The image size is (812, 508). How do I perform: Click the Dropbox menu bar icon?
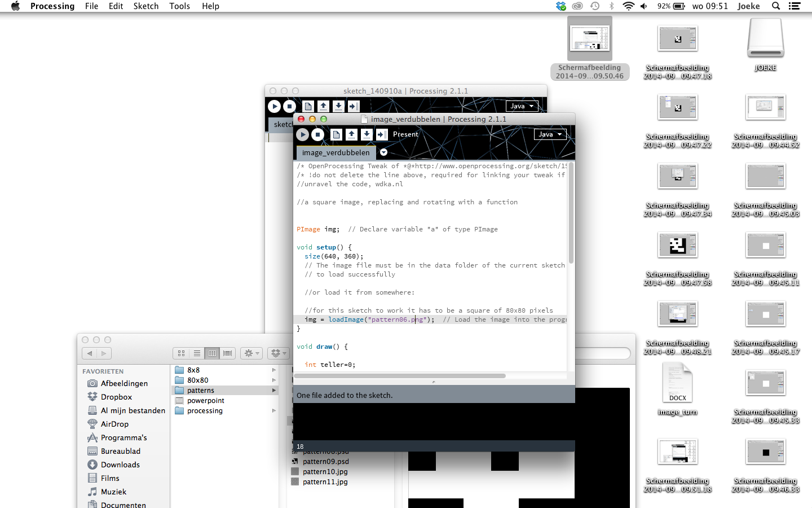(561, 6)
